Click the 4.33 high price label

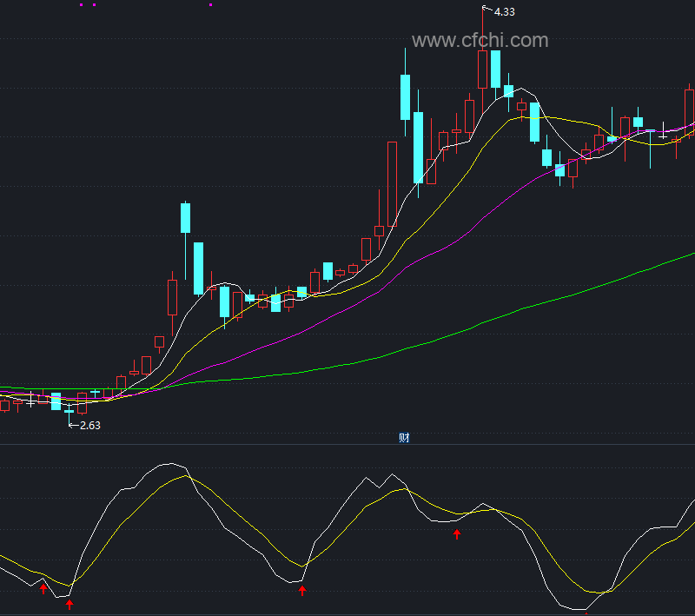pyautogui.click(x=505, y=12)
